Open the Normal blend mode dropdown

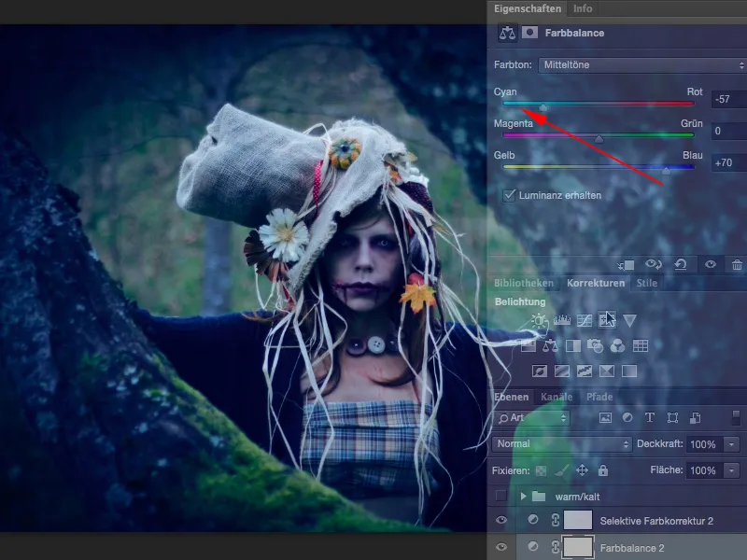pos(562,444)
